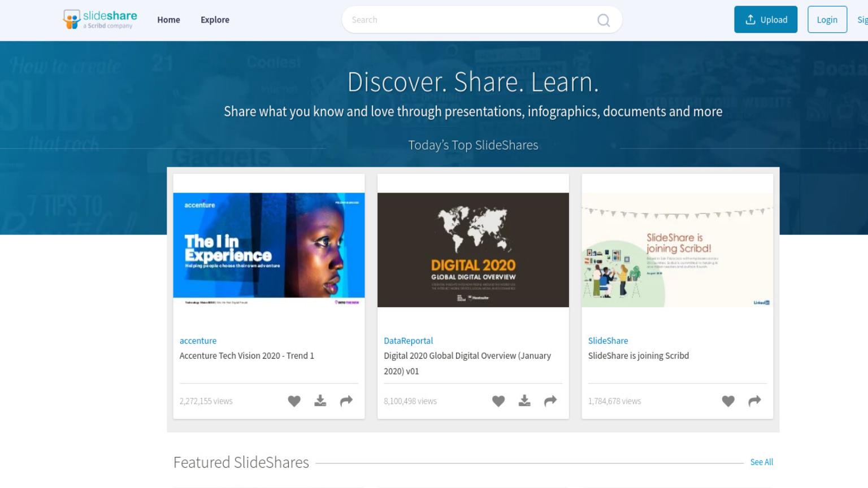Click the Discover. Share. Learn. headline

coord(473,82)
